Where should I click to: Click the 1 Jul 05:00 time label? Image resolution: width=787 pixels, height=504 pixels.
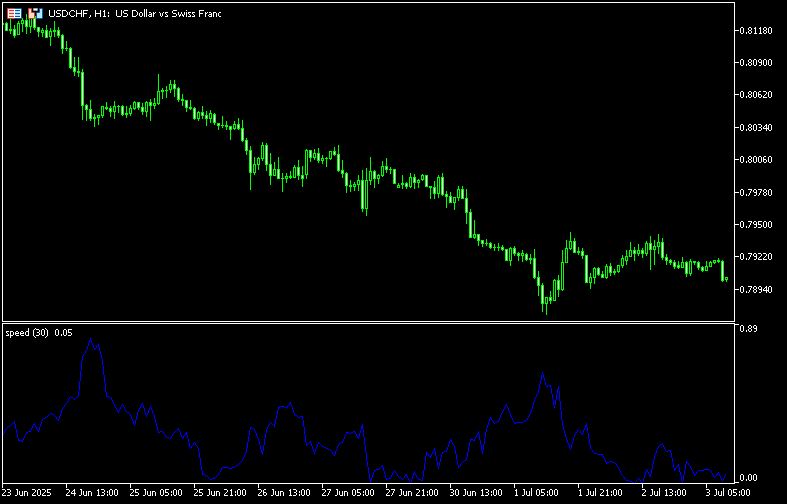point(539,492)
